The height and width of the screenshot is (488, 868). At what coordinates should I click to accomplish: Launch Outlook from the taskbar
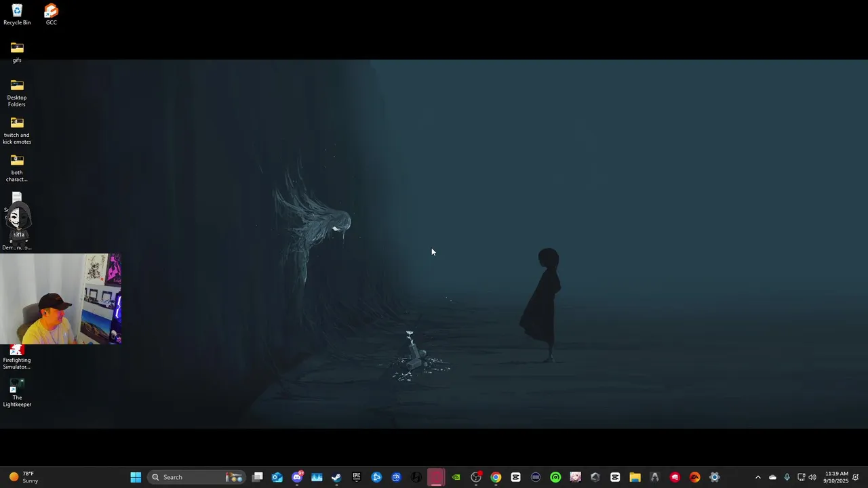click(x=277, y=477)
